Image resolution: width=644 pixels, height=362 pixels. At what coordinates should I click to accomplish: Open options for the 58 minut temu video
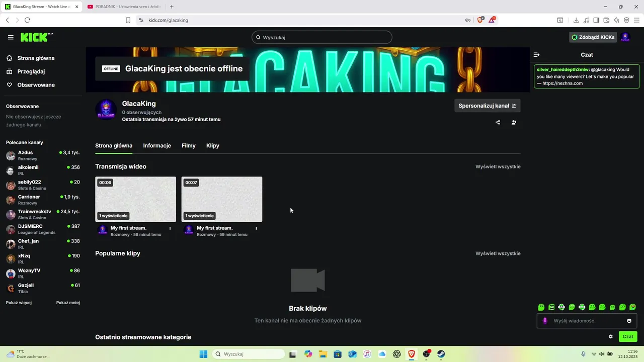[170, 228]
